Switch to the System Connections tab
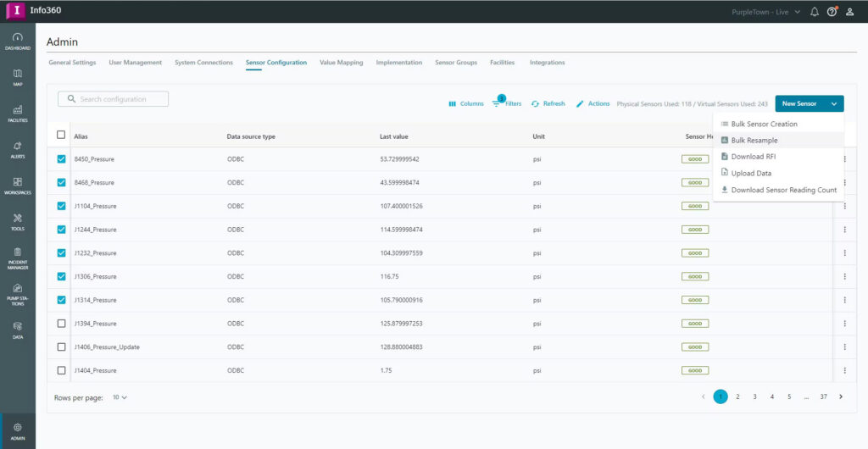This screenshot has height=449, width=868. coord(203,63)
